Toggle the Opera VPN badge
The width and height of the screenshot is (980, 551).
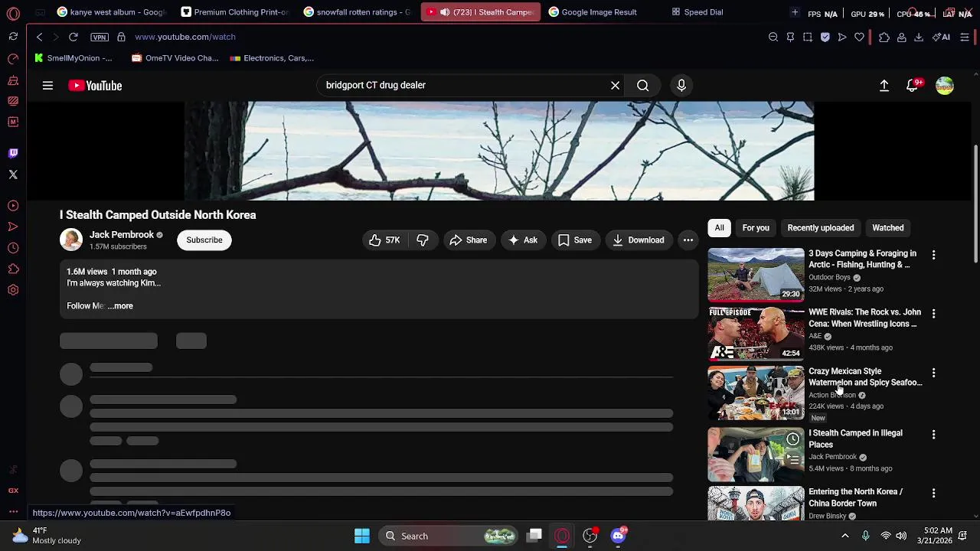click(100, 37)
